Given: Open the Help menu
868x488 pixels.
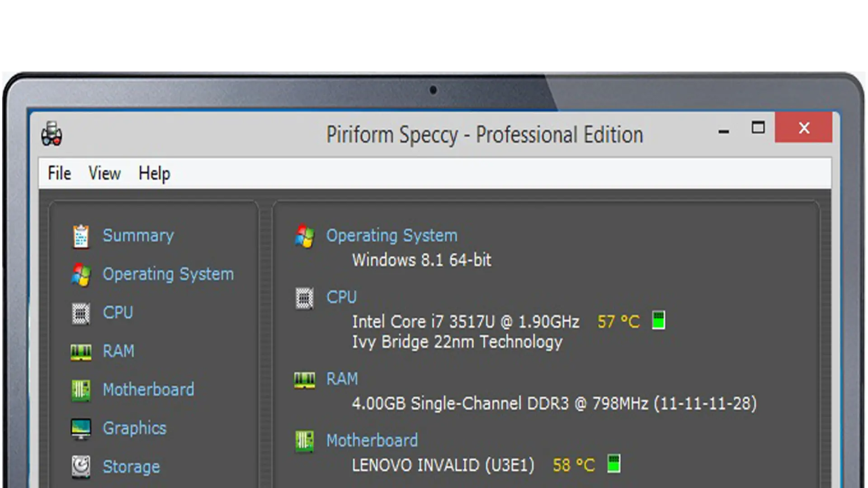Looking at the screenshot, I should 154,174.
